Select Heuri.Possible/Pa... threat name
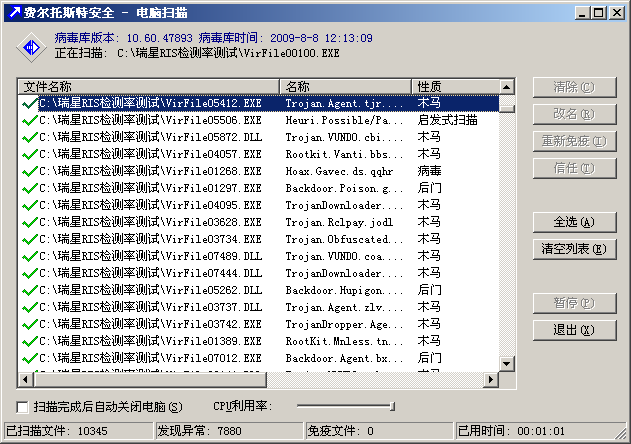 tap(344, 120)
